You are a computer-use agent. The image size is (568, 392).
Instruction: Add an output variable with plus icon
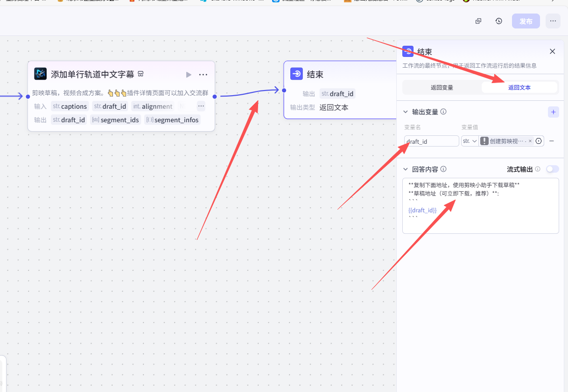point(553,112)
